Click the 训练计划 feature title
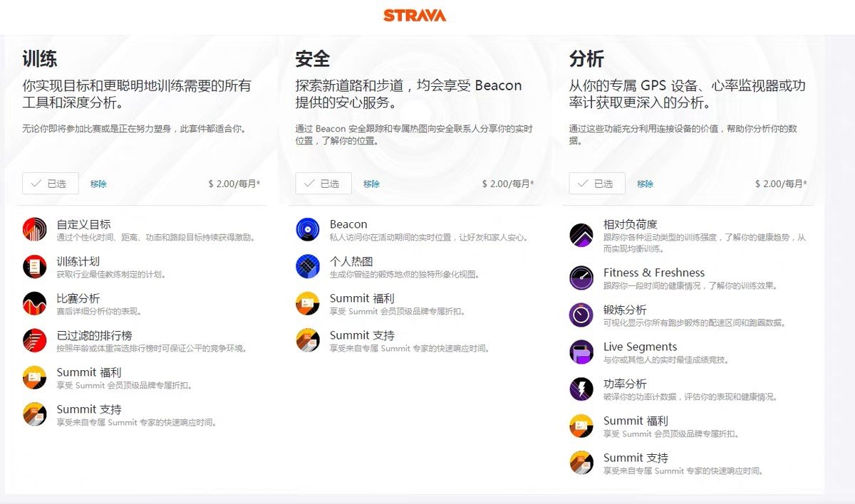The image size is (855, 504). [78, 261]
